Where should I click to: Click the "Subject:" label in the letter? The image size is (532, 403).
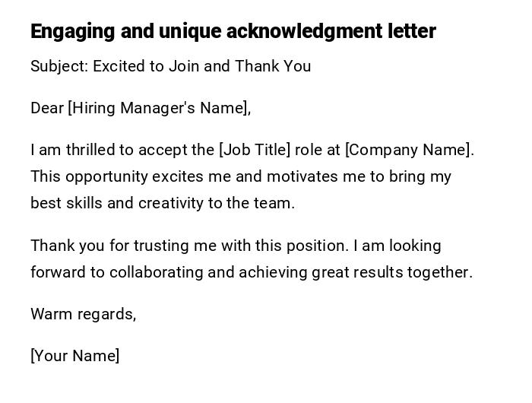pyautogui.click(x=59, y=66)
